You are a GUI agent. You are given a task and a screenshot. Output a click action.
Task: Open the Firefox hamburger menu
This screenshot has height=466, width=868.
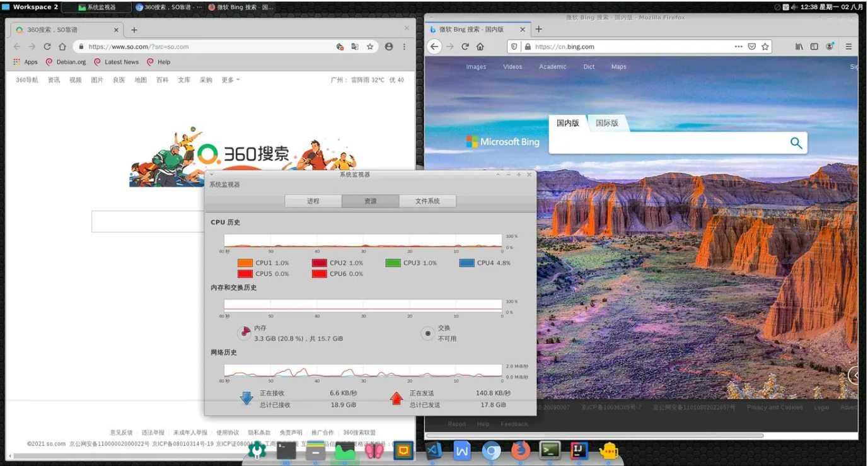point(848,46)
